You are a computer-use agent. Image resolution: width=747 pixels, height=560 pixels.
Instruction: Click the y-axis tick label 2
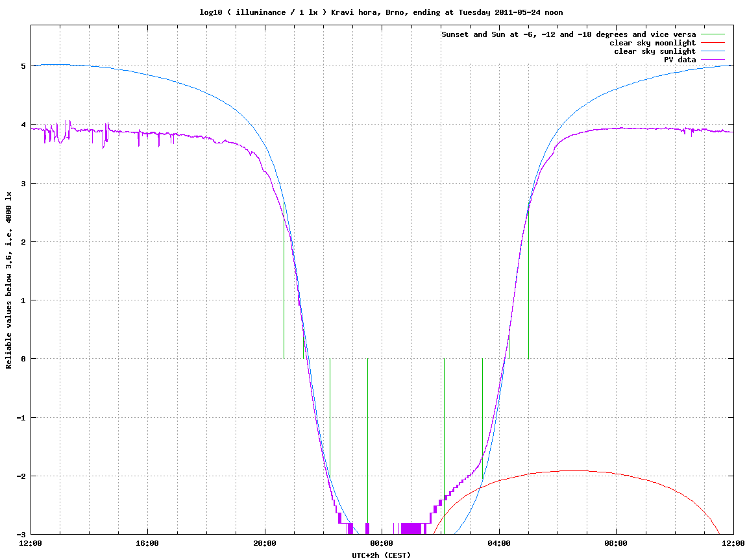tap(23, 242)
